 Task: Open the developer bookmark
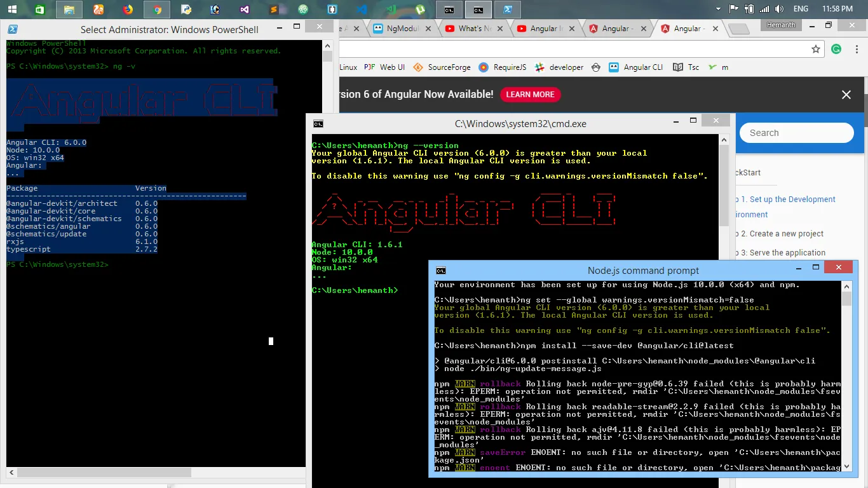(x=559, y=67)
